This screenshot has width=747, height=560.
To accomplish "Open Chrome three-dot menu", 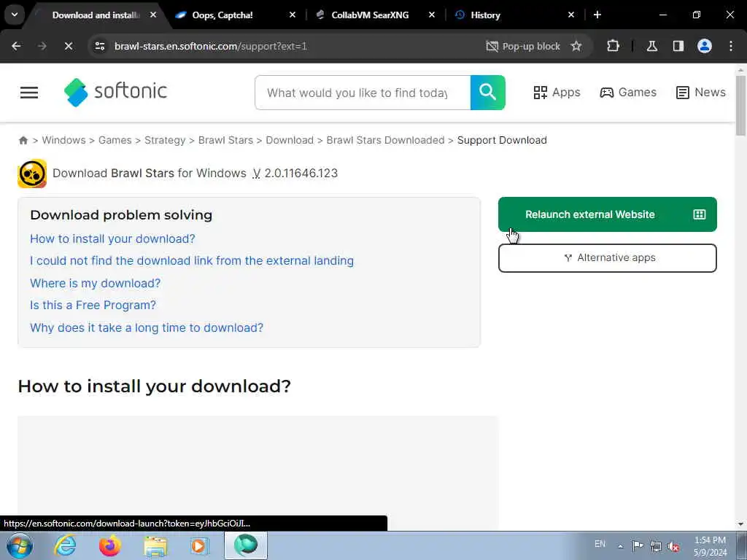I will pyautogui.click(x=731, y=46).
